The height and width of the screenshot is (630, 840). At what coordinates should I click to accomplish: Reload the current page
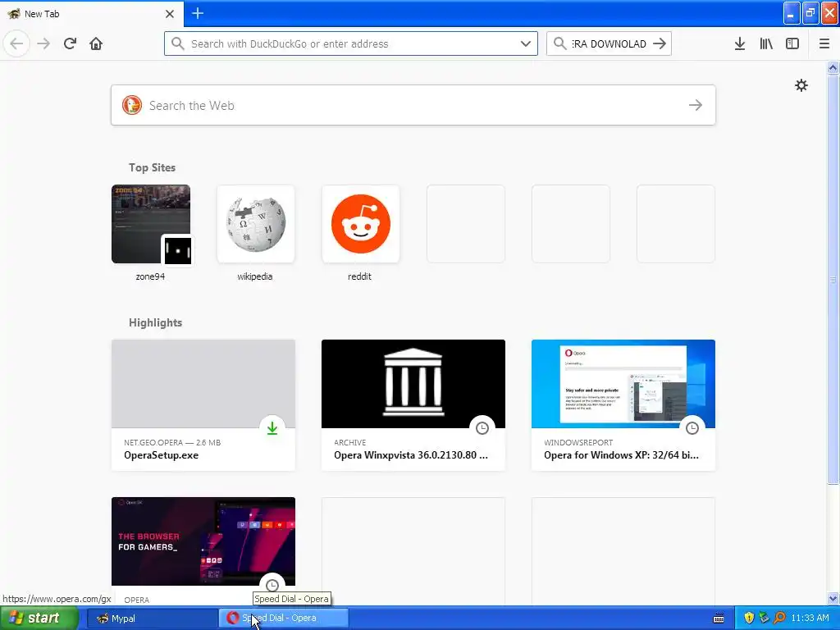(70, 43)
